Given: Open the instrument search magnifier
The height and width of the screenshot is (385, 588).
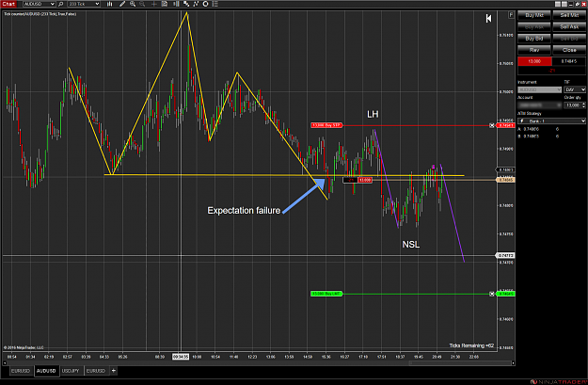Looking at the screenshot, I should click(x=61, y=4).
